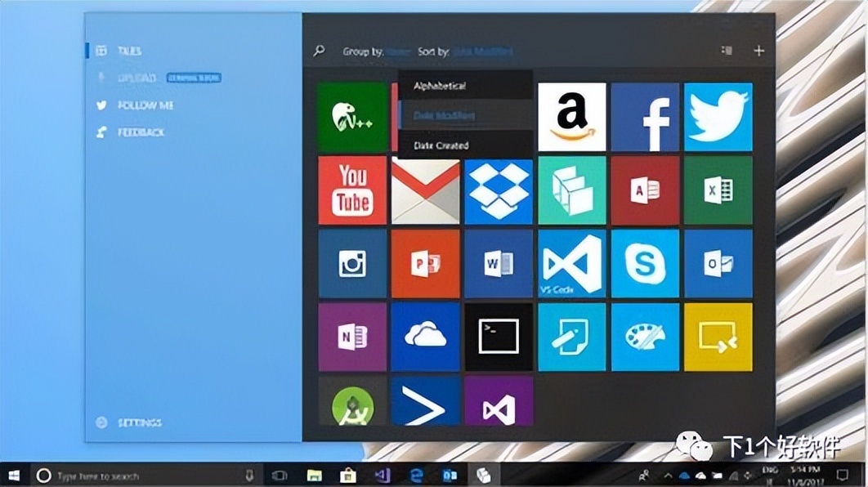Open Task View on the taskbar
868x487 pixels.
click(x=280, y=476)
